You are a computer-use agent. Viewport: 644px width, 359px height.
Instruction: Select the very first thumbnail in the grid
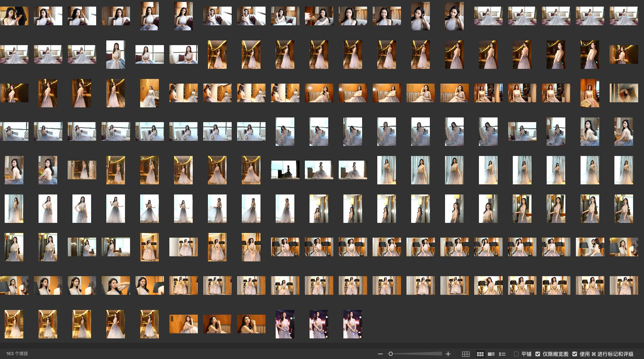[14, 16]
